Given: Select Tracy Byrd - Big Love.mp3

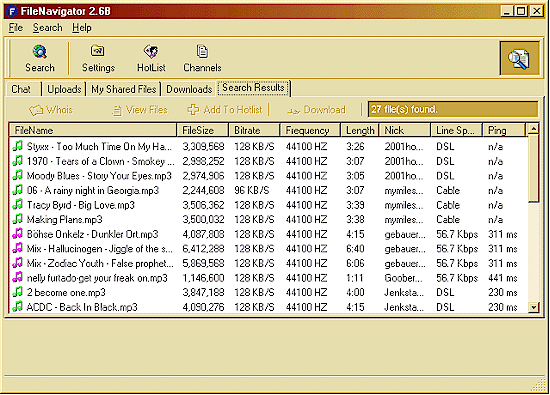Looking at the screenshot, I should click(x=81, y=205).
